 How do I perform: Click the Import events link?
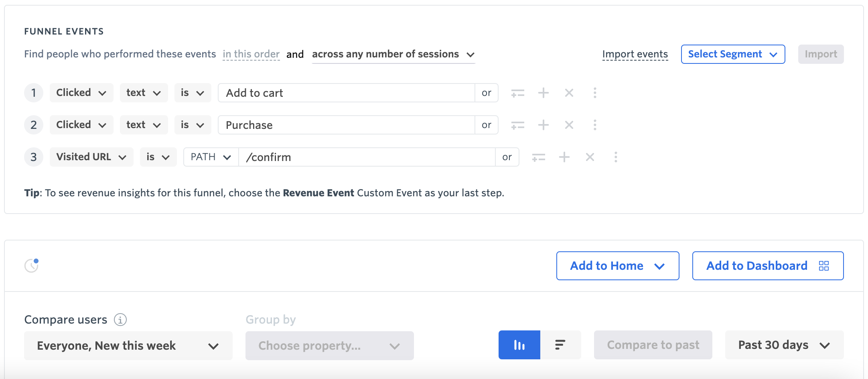tap(635, 54)
